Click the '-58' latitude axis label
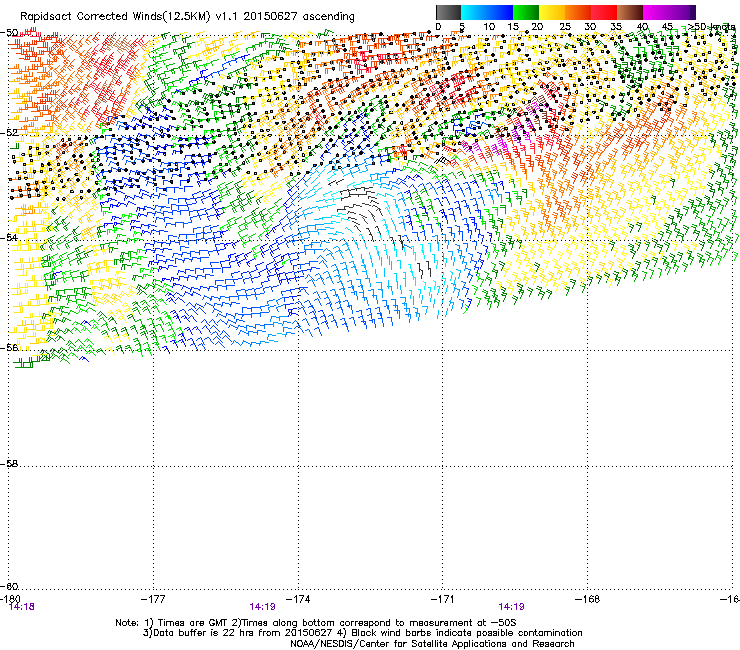Screen dimensions: 740x650 pyautogui.click(x=9, y=464)
